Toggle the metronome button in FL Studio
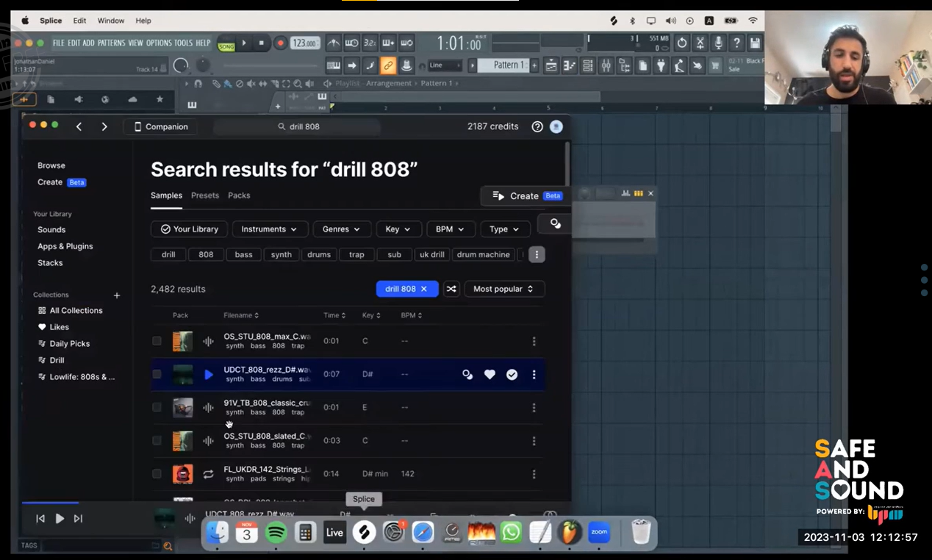 click(334, 43)
